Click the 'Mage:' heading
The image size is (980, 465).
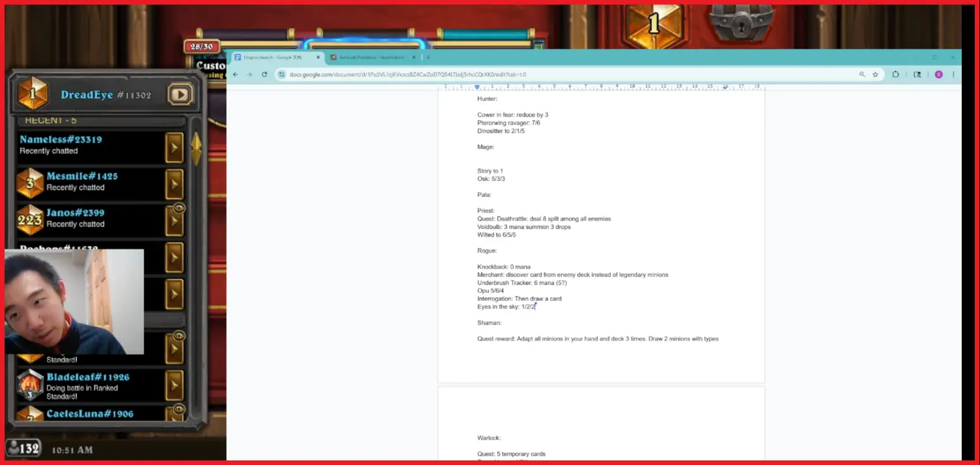[486, 147]
